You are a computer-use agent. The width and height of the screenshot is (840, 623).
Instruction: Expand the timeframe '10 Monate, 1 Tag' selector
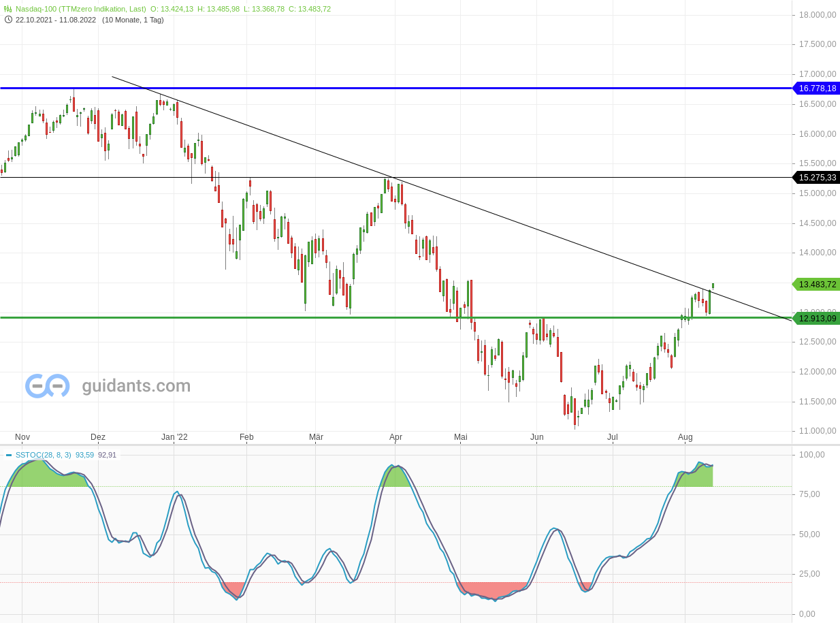(133, 20)
